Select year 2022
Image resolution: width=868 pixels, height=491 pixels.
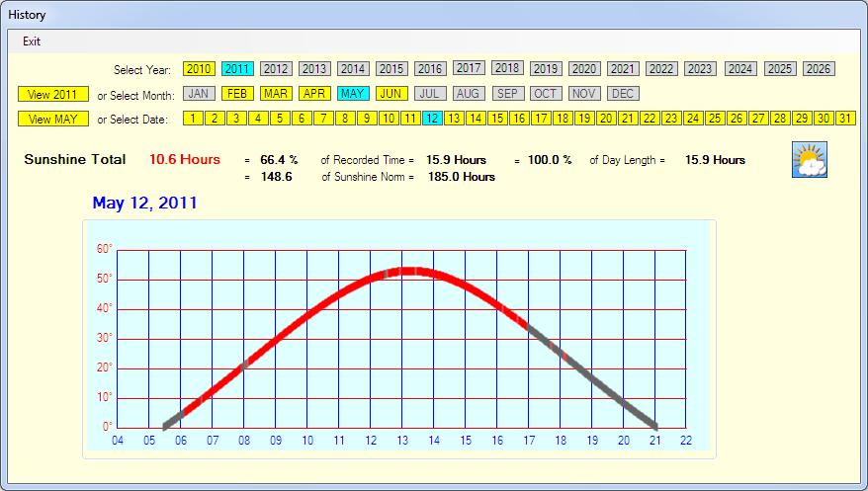[661, 68]
